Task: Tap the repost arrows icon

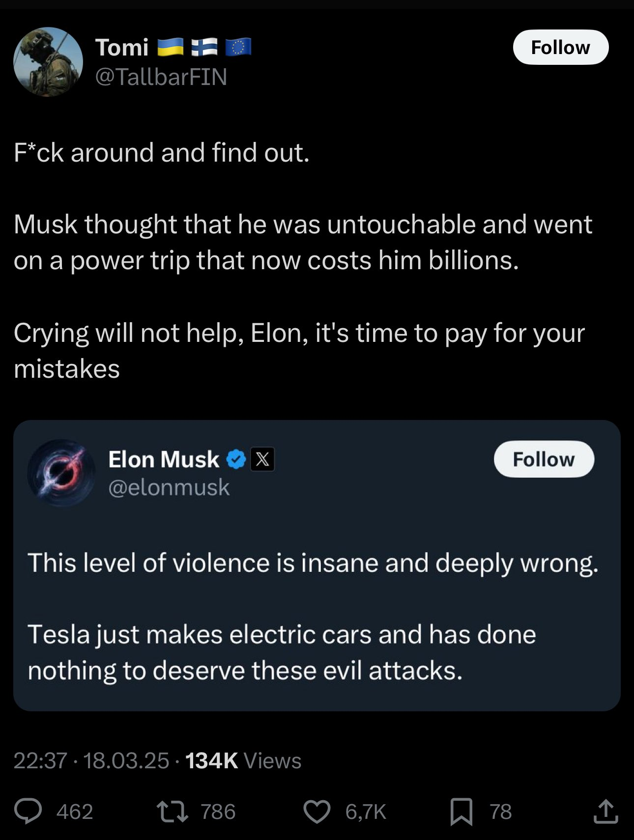Action: [172, 811]
